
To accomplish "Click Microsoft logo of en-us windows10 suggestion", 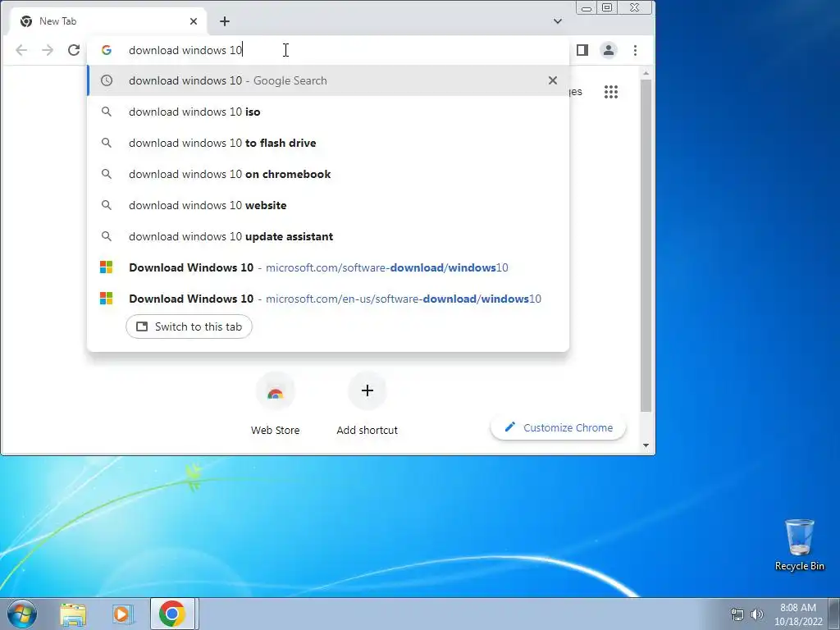I will (107, 299).
